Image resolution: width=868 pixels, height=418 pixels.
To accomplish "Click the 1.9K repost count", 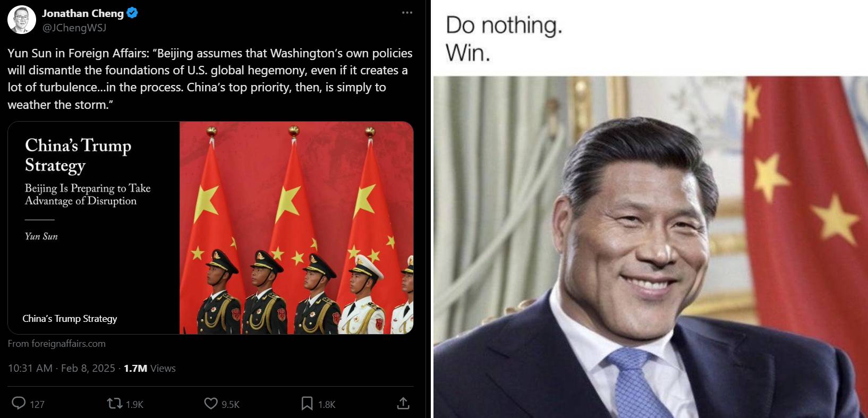I will coord(135,404).
